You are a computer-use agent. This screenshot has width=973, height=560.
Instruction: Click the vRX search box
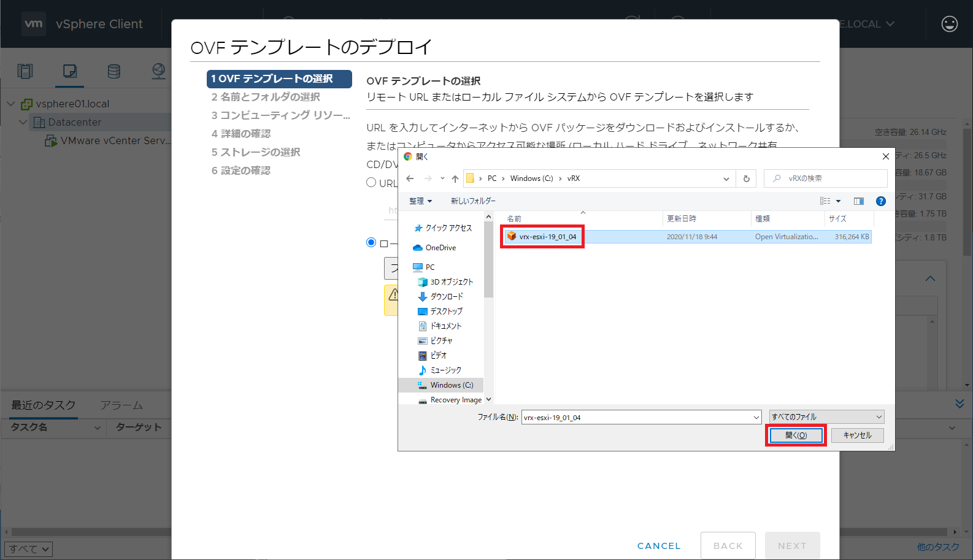826,178
